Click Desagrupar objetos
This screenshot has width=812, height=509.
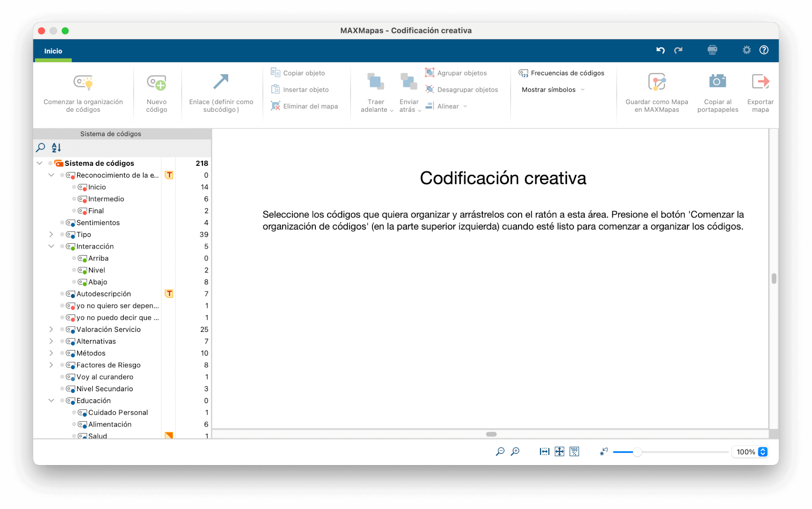tap(462, 89)
